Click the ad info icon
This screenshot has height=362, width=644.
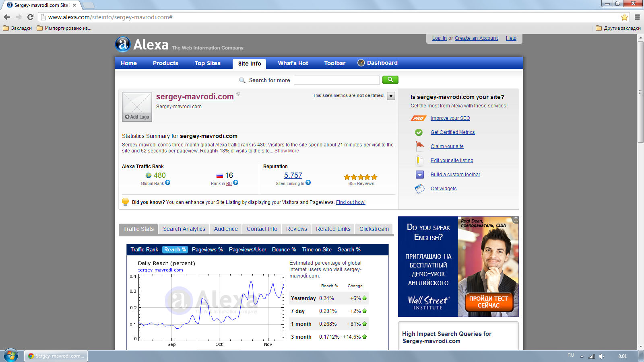pyautogui.click(x=516, y=220)
